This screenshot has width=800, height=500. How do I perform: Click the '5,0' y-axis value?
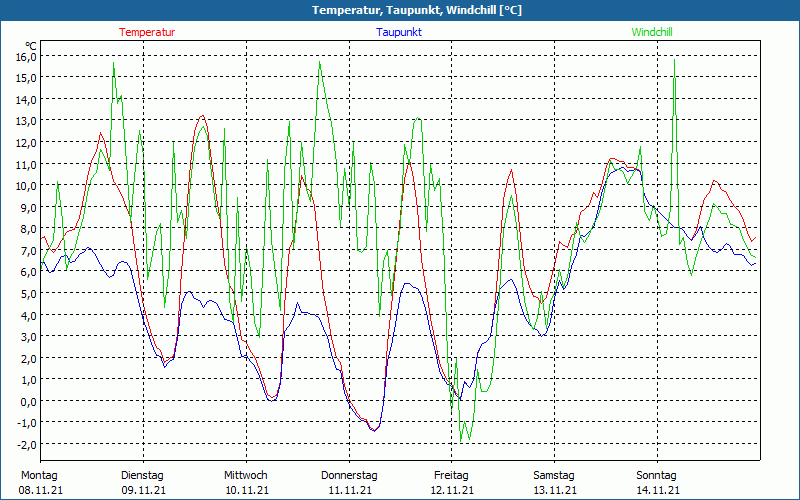(29, 294)
